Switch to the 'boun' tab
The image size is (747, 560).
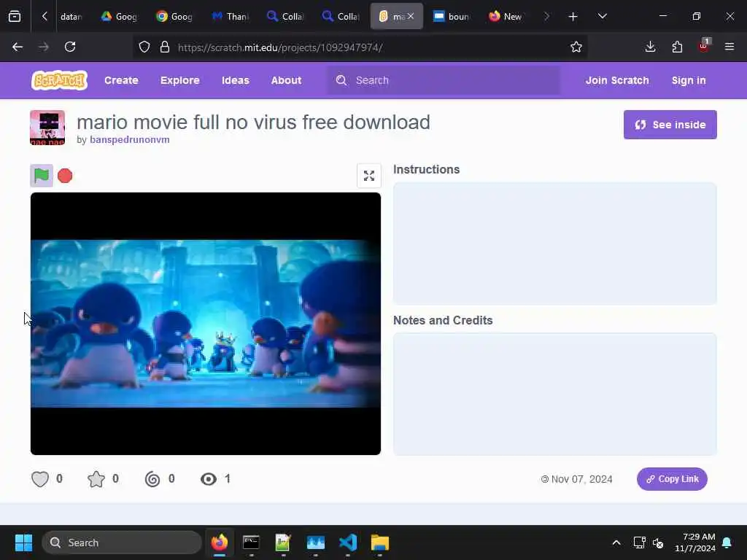452,17
